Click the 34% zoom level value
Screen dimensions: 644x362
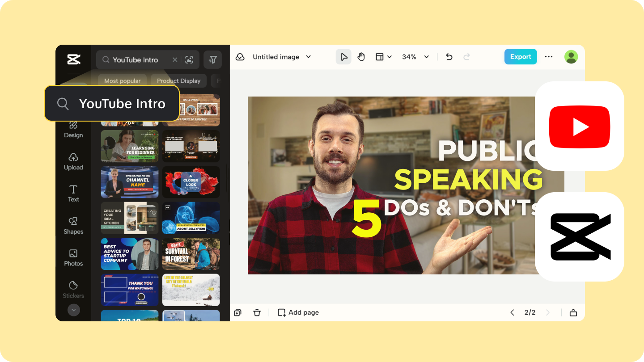409,57
